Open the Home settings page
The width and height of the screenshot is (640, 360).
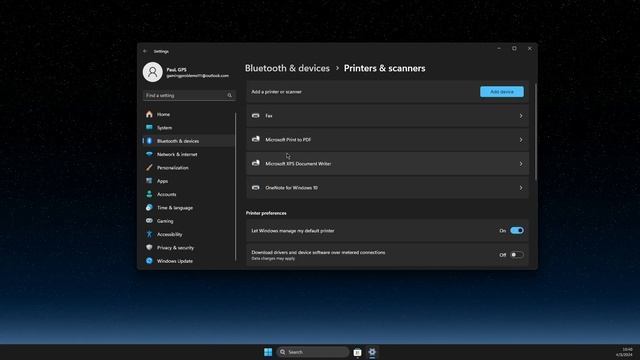tap(189, 114)
